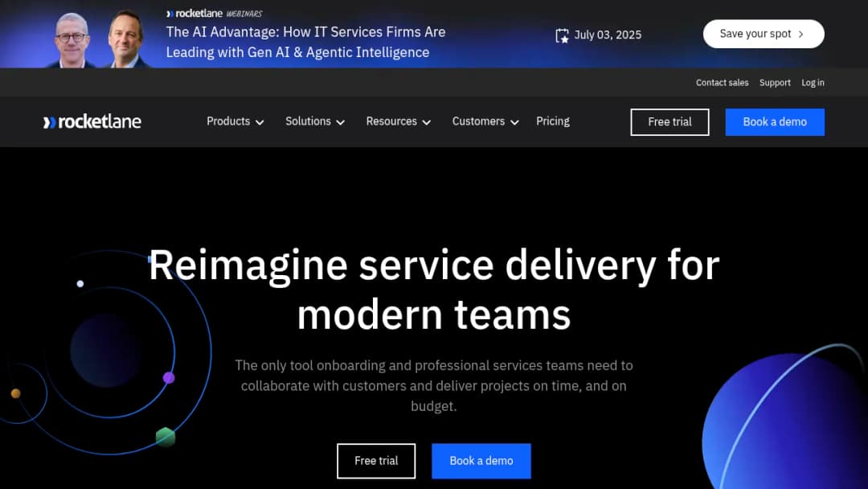Viewport: 868px width, 489px height.
Task: Click the calendar icon beside July 03, 2025
Action: 562,35
